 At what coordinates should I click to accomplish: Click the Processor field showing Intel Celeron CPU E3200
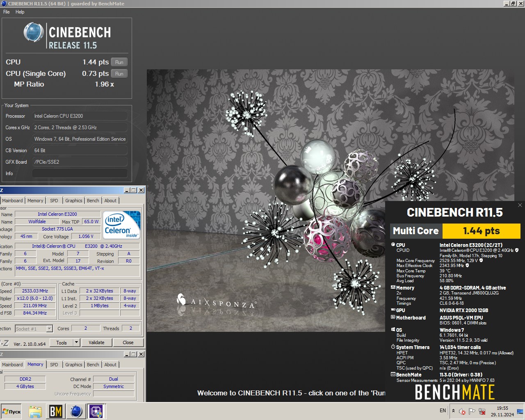(x=80, y=116)
